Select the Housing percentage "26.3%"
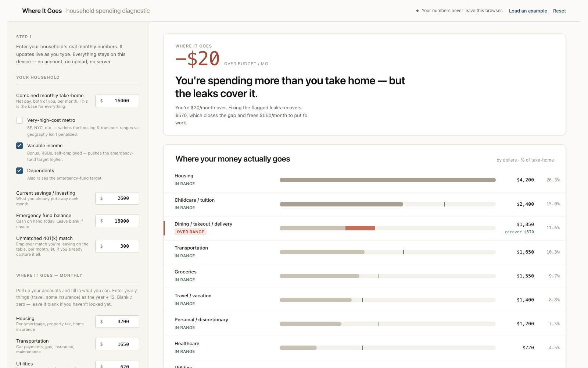Screen dimensions: 588x368 pos(553,180)
